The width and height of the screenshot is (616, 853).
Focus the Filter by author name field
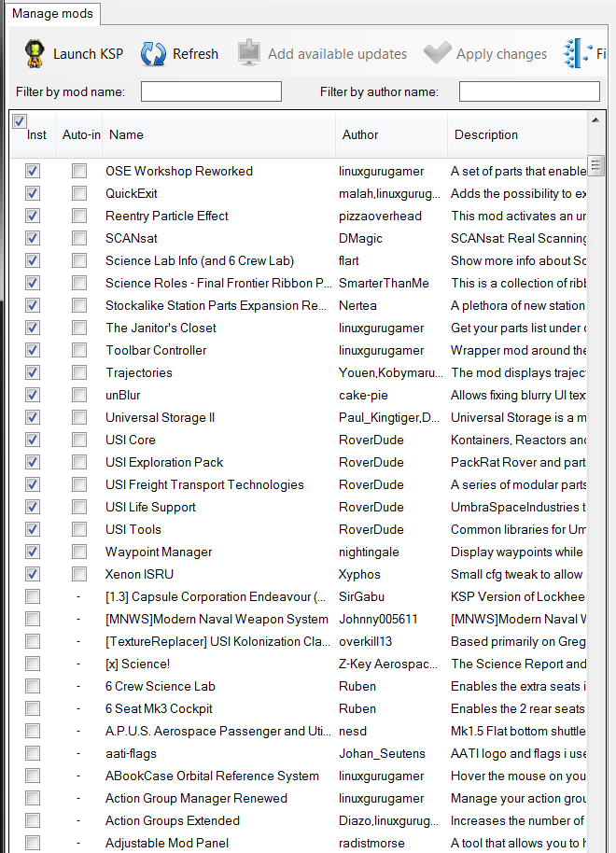(x=529, y=91)
